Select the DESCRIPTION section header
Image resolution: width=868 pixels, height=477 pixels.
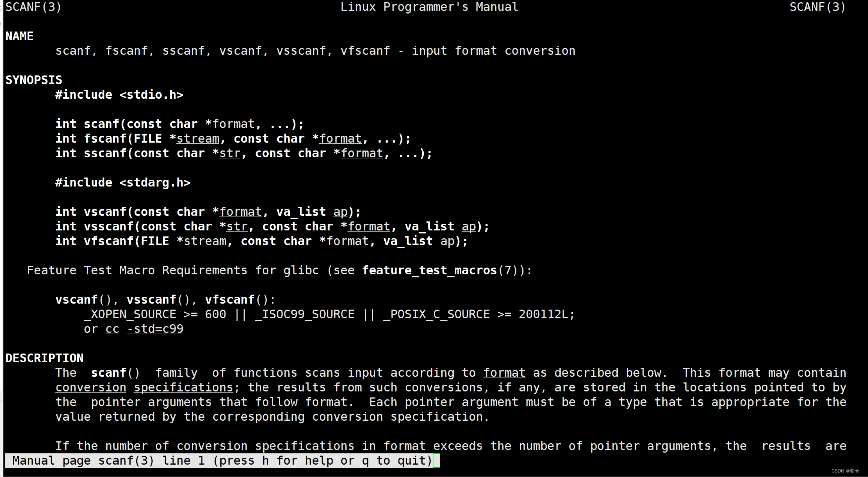coord(44,357)
